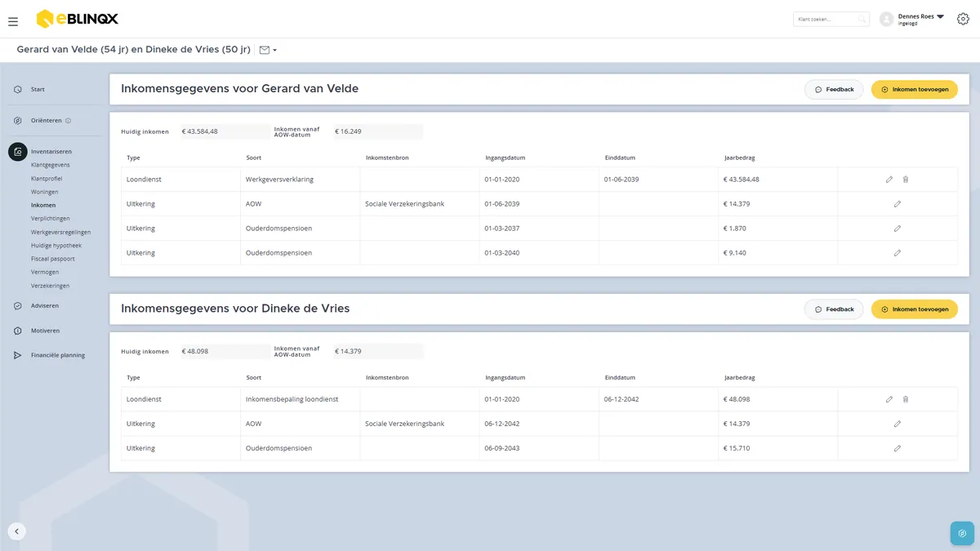Edit Dineke's AOW income row
This screenshot has height=551, width=980.
click(898, 424)
